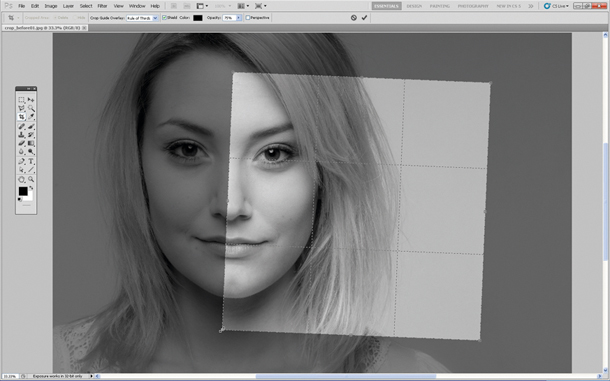Cancel the crop operation icon
Image resolution: width=610 pixels, height=381 pixels.
pyautogui.click(x=354, y=18)
